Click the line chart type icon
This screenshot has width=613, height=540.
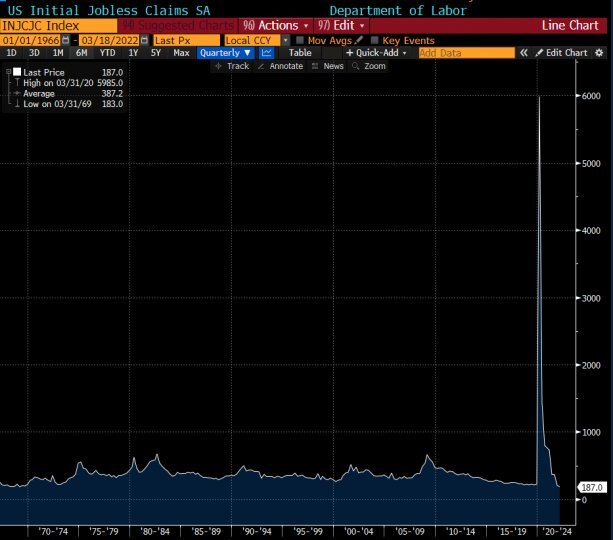coord(267,52)
